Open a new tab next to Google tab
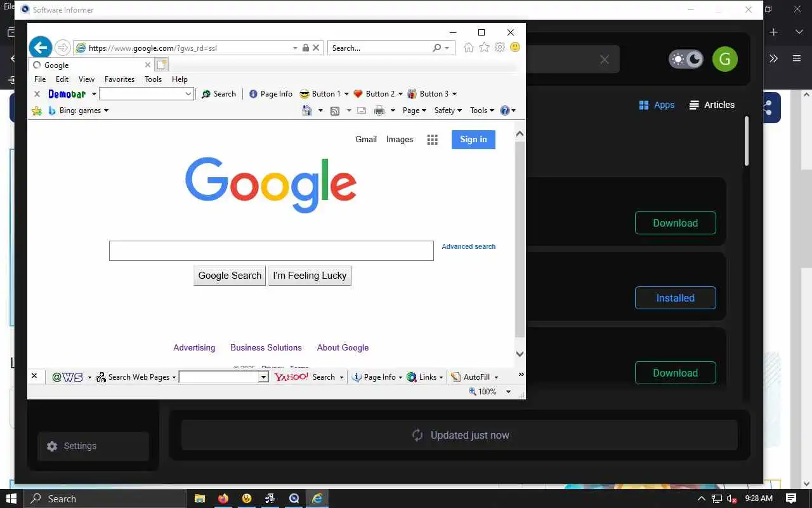Screen dimensions: 812x508 tap(162, 65)
